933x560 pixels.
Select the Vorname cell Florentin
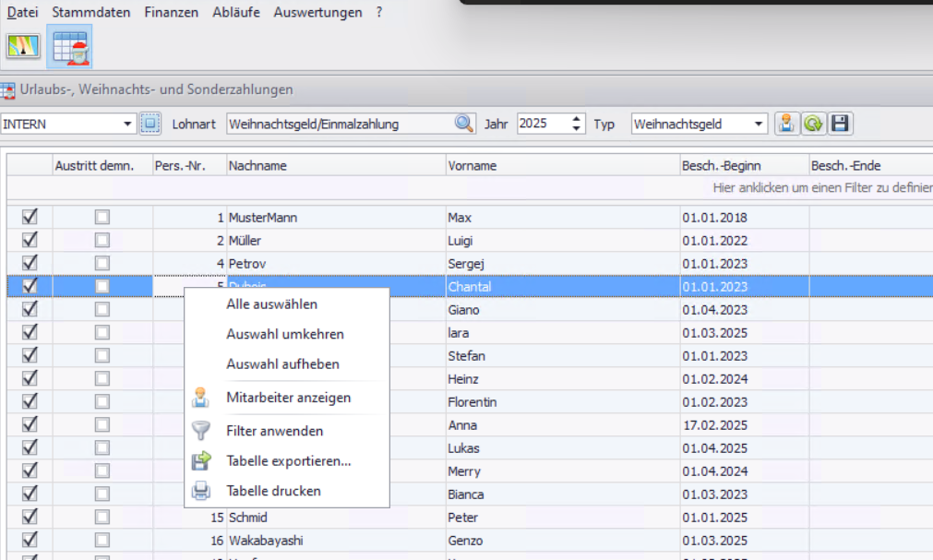(563, 401)
